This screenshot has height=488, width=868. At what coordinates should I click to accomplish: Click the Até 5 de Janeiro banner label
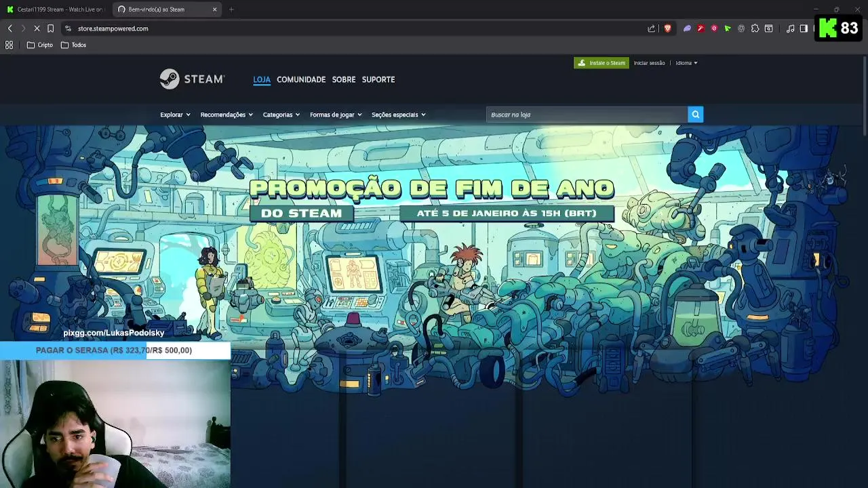(507, 213)
